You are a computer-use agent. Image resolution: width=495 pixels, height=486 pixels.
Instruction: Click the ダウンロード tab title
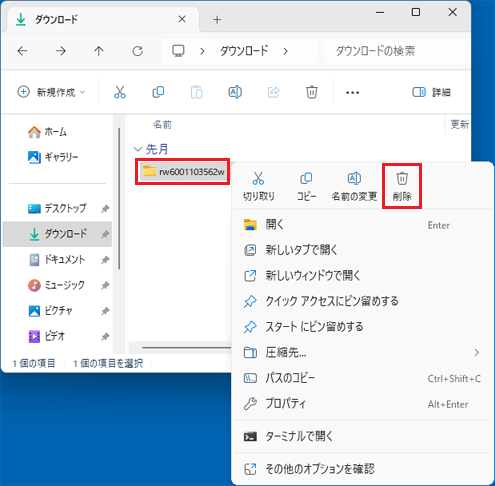[x=56, y=20]
